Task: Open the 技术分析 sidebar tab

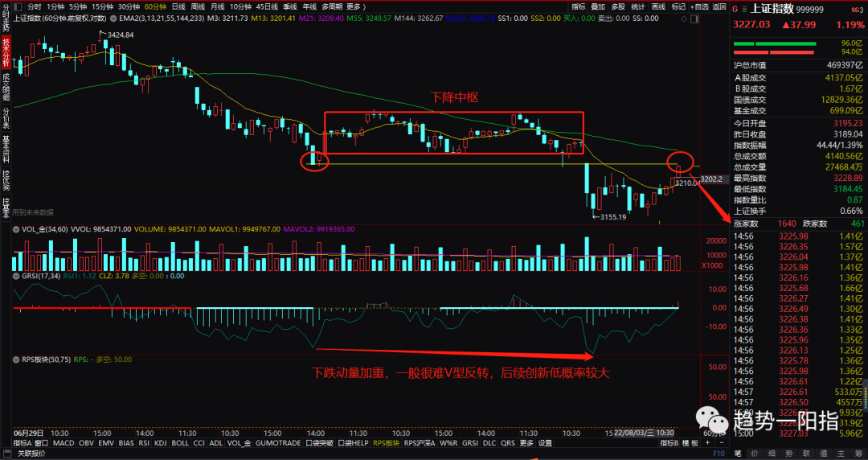Action: [x=6, y=53]
